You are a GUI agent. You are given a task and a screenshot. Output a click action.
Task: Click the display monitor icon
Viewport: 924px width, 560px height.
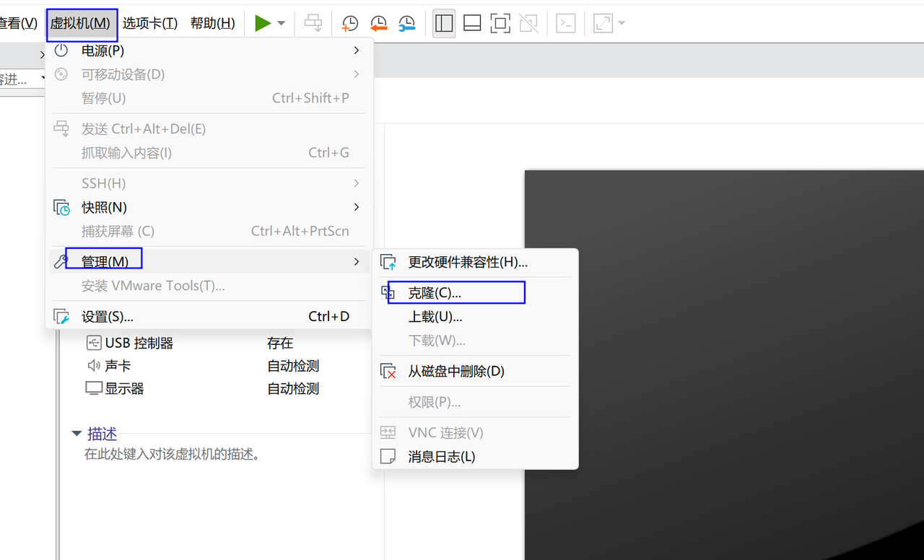pyautogui.click(x=94, y=388)
